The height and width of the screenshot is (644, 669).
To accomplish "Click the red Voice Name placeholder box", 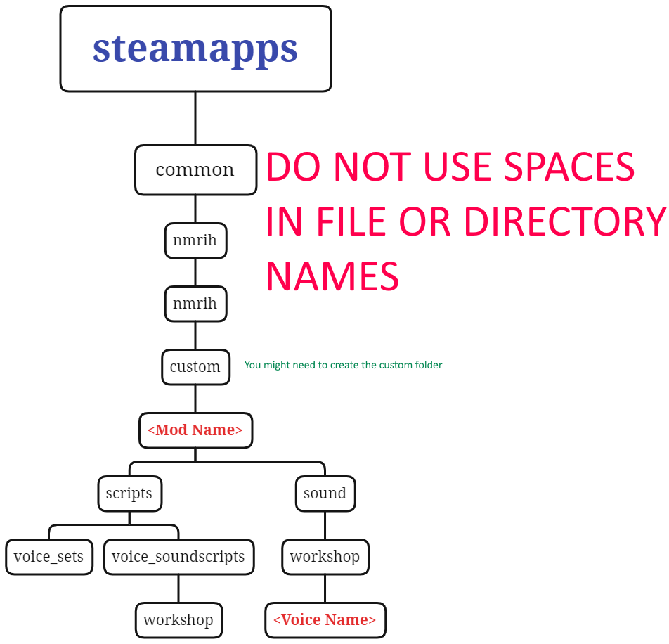I will coord(325,619).
